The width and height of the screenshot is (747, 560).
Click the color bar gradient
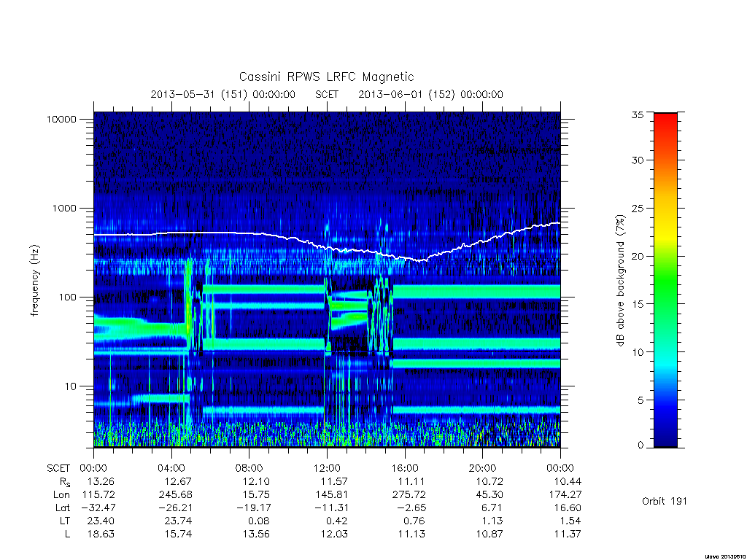(x=665, y=280)
